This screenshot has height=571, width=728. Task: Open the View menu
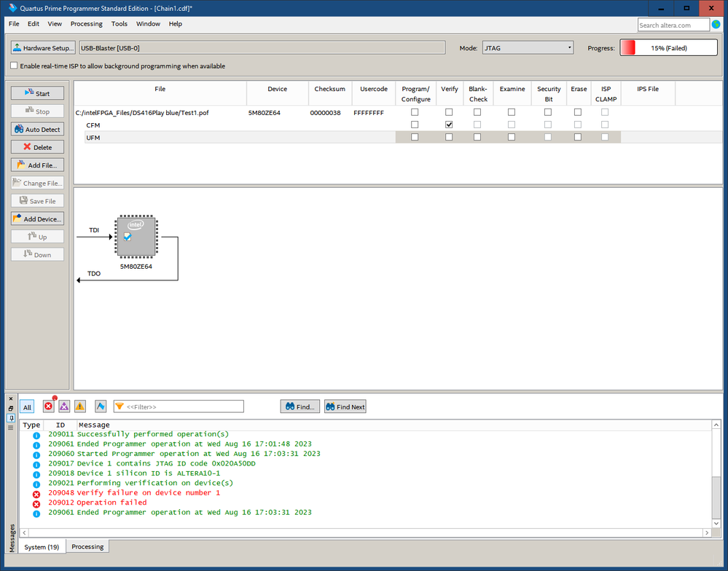pyautogui.click(x=55, y=23)
